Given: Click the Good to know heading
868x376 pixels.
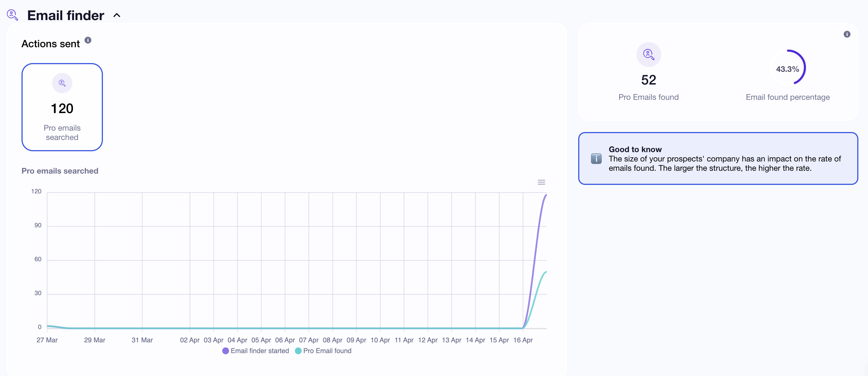Looking at the screenshot, I should (x=635, y=149).
